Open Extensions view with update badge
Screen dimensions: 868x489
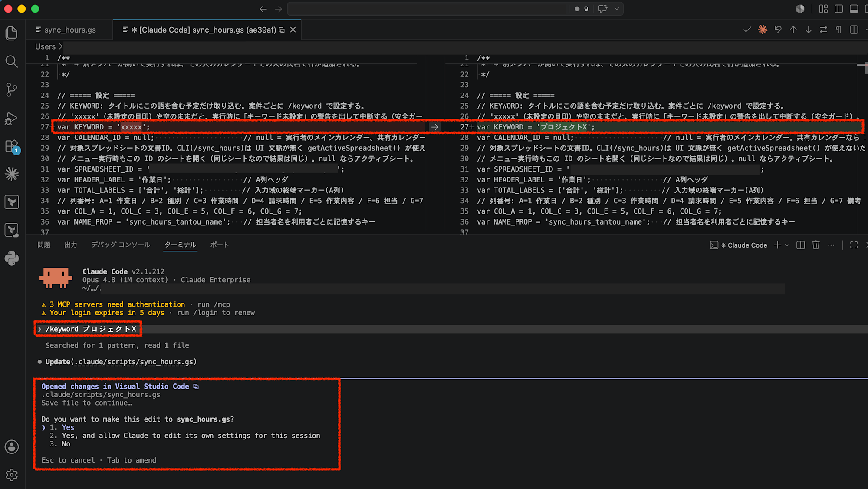point(12,146)
